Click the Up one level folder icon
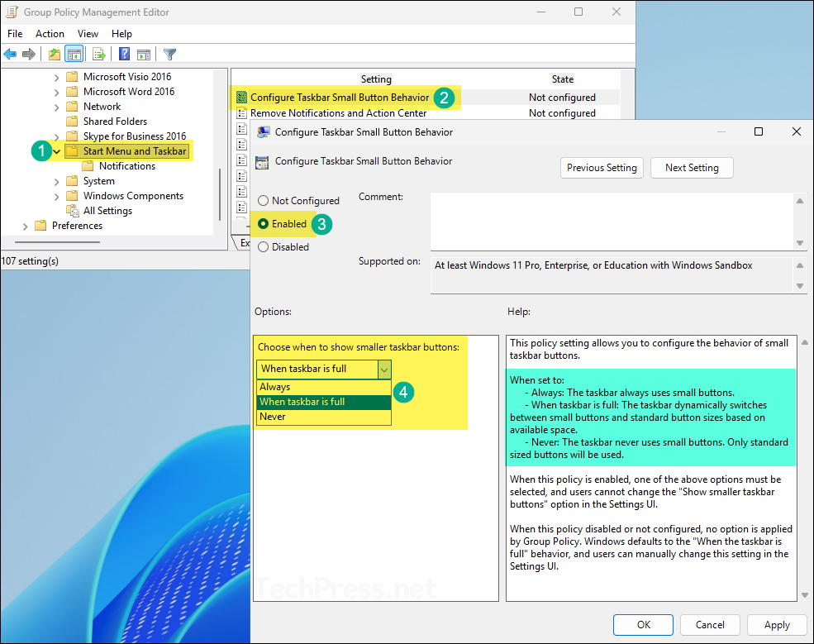The height and width of the screenshot is (644, 814). point(55,55)
